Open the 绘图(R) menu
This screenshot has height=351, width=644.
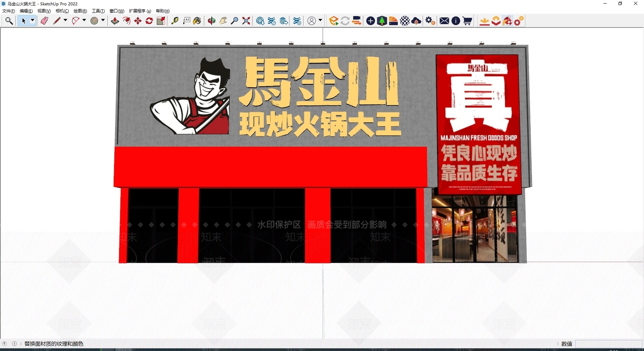coord(80,11)
